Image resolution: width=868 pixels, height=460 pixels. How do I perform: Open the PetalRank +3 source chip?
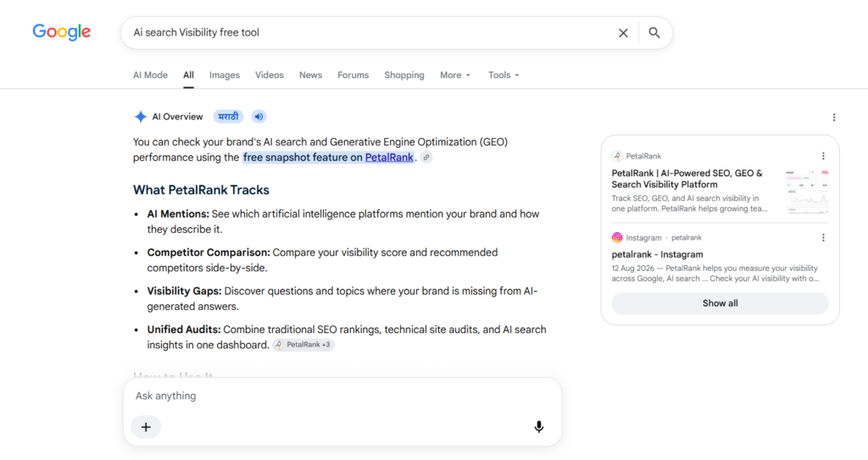[x=303, y=345]
